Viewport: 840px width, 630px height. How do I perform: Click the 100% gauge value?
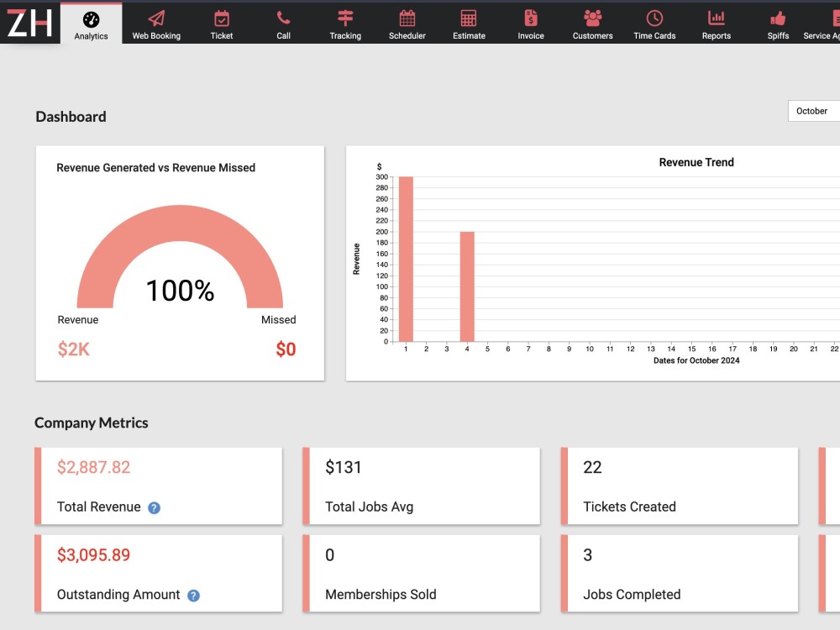[x=180, y=291]
